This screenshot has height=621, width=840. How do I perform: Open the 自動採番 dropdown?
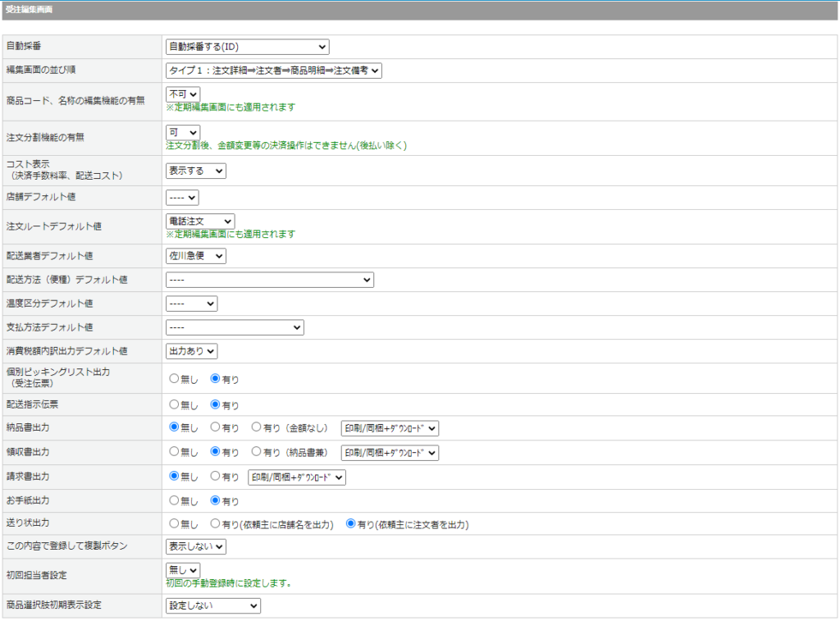pyautogui.click(x=247, y=47)
